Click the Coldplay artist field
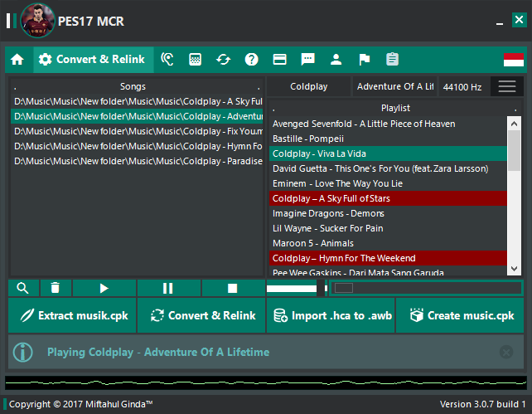The image size is (532, 414). click(309, 86)
